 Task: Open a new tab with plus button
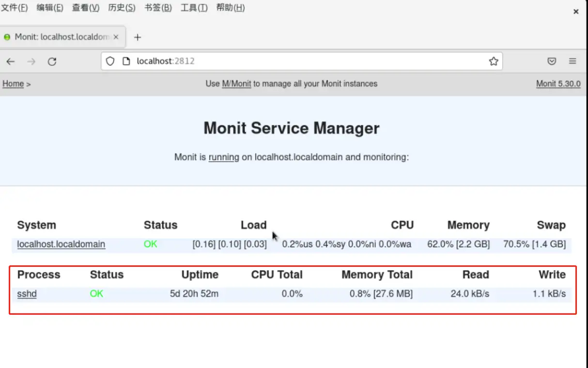[x=138, y=37]
